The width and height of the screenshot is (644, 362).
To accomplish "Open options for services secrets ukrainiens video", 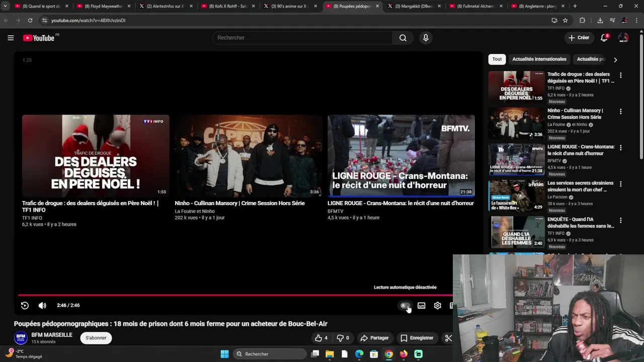I will pyautogui.click(x=620, y=184).
